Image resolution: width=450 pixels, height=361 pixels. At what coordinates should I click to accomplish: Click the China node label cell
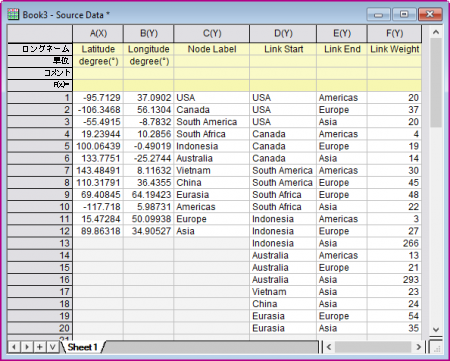point(212,182)
